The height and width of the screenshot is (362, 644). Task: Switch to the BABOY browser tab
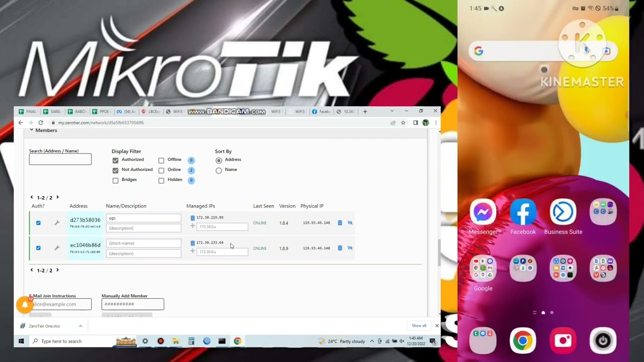pyautogui.click(x=77, y=112)
